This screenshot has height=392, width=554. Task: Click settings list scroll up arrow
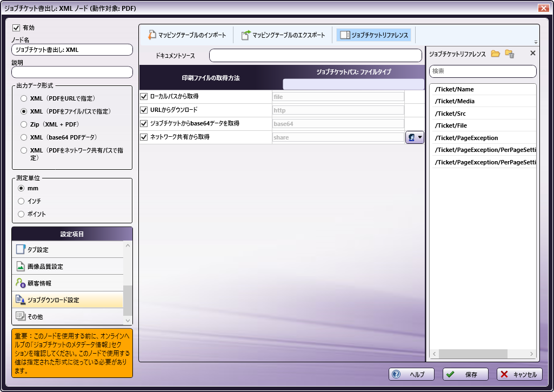[x=128, y=245]
